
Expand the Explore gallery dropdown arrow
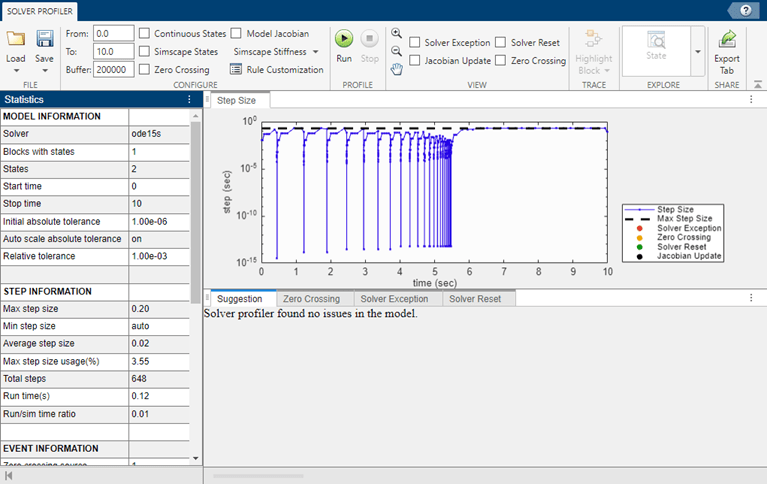pos(696,50)
